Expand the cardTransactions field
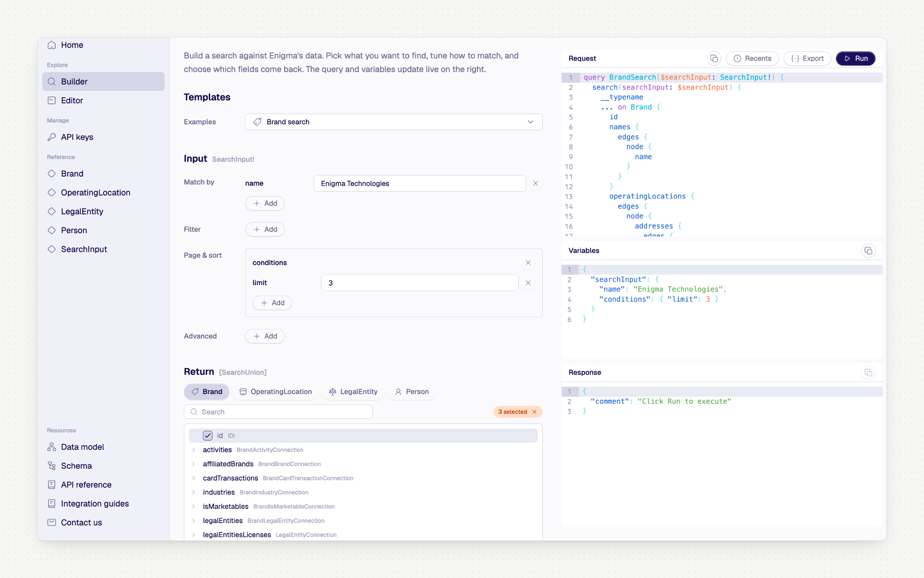 click(194, 478)
